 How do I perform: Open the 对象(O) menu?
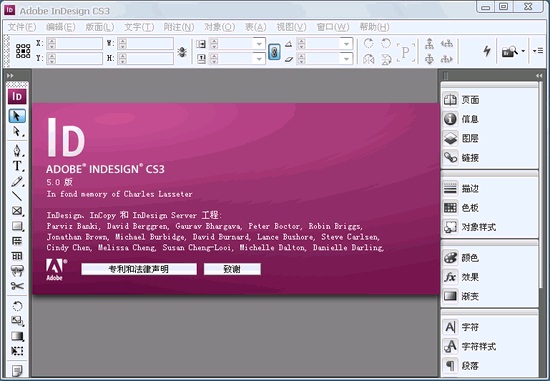pos(220,27)
